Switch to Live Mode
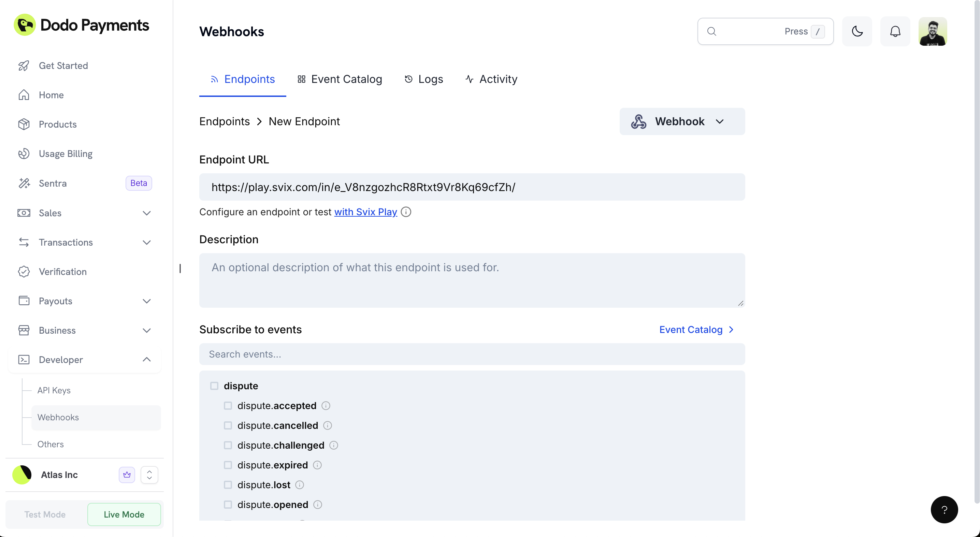The image size is (980, 537). tap(124, 514)
